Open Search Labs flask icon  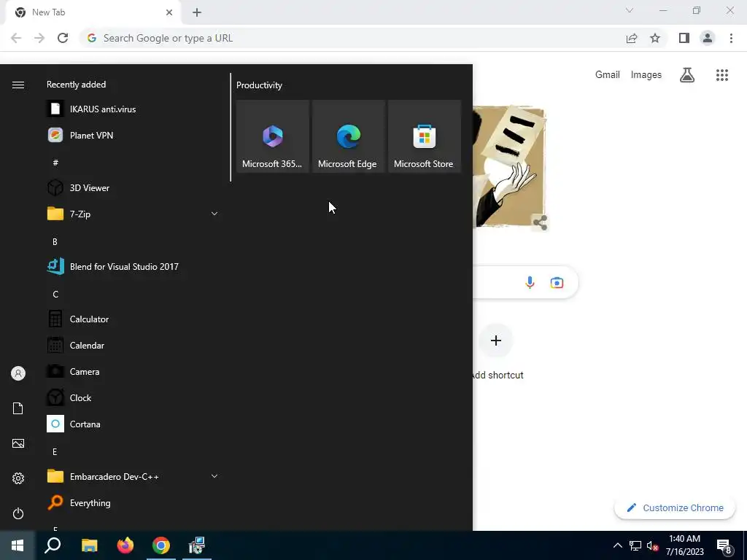point(687,75)
